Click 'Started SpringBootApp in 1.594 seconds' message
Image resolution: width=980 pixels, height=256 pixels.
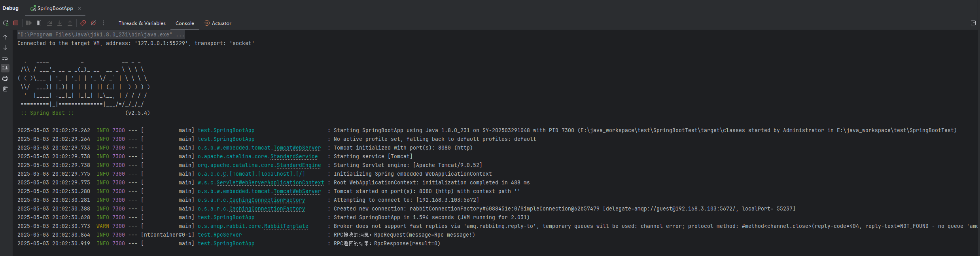431,218
